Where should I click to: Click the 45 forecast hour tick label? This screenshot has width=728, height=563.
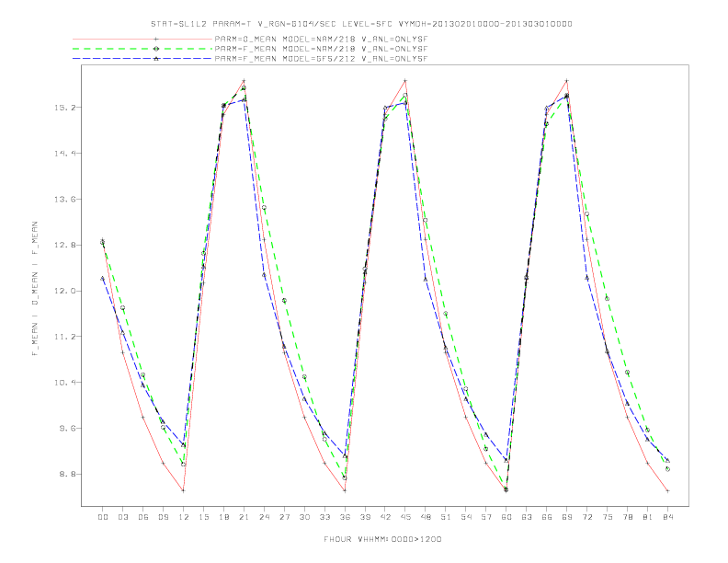(405, 517)
